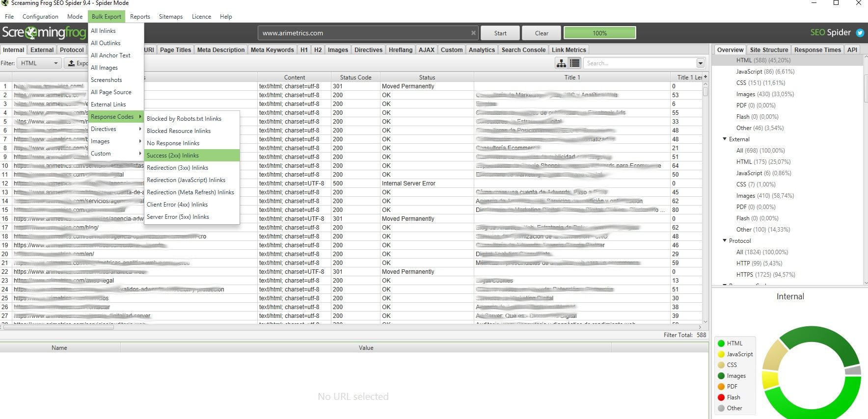Open the Sitemaps menu
The width and height of the screenshot is (868, 419).
171,17
